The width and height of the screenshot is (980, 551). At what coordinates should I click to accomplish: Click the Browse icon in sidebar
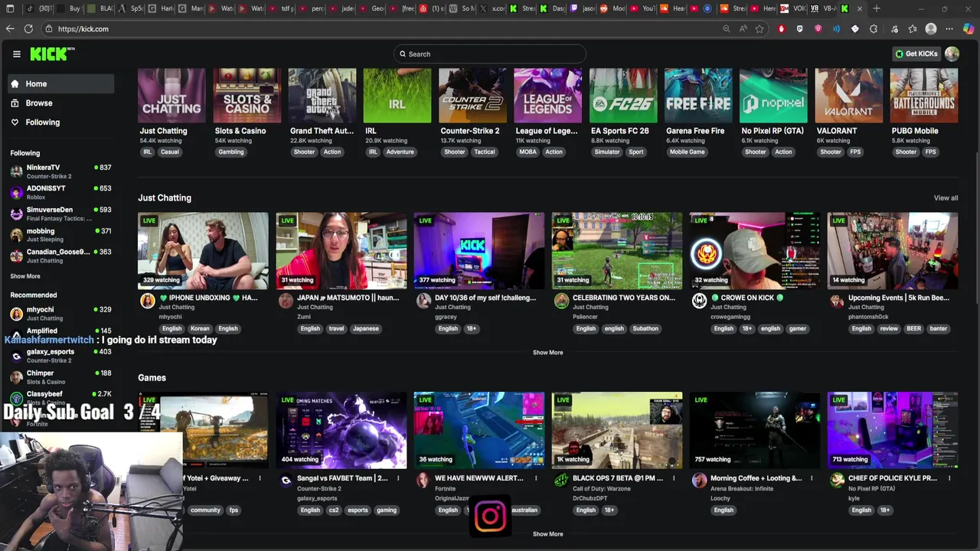[15, 103]
